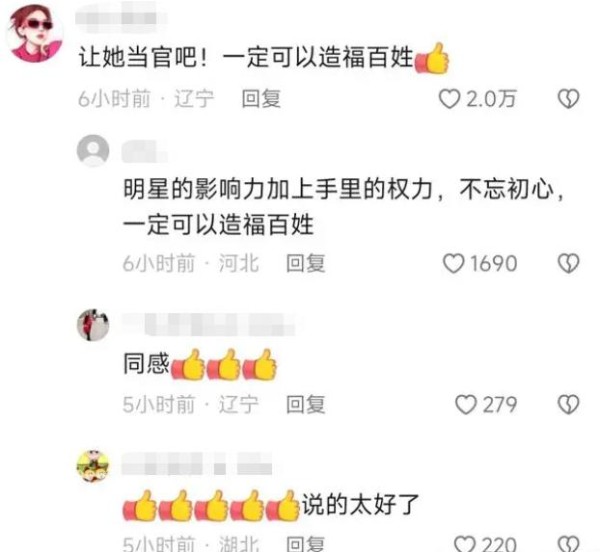This screenshot has height=552, width=600.
Task: Open blurred username above 同感 comment
Action: pyautogui.click(x=209, y=324)
